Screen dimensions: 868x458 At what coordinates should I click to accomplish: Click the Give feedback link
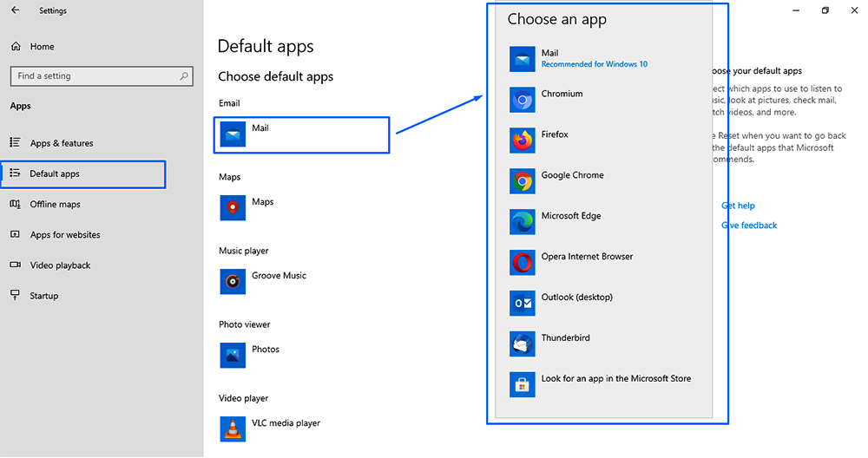[x=749, y=226]
